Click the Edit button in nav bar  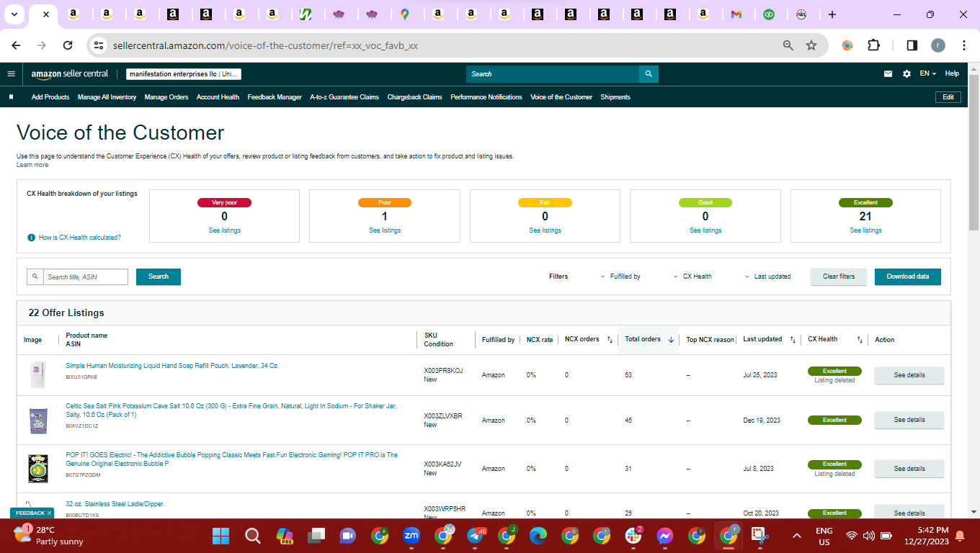[948, 97]
